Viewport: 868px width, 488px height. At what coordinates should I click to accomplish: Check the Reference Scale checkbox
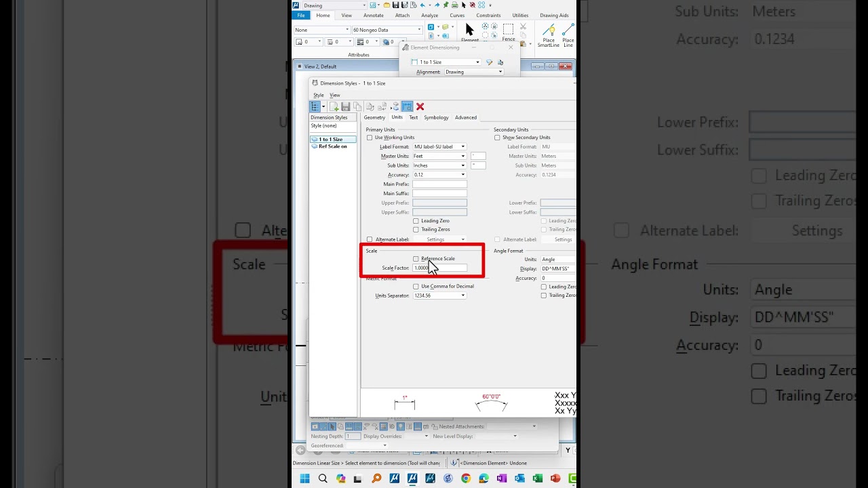click(x=416, y=259)
